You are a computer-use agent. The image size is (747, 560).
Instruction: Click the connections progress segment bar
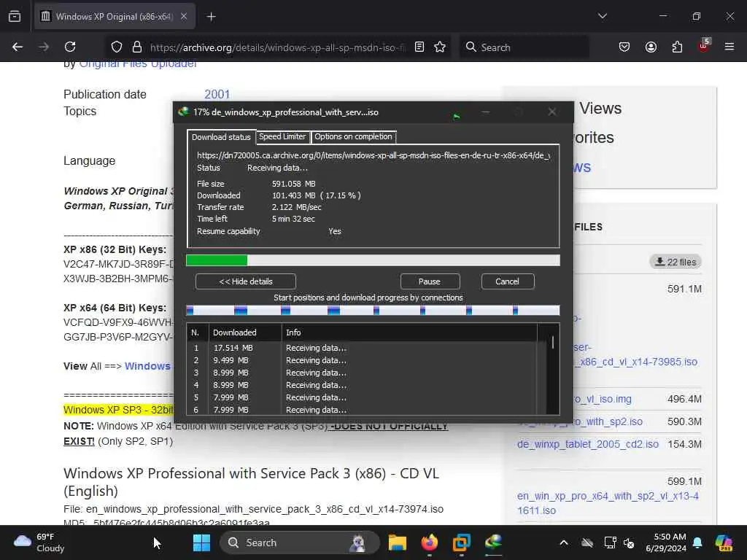373,311
